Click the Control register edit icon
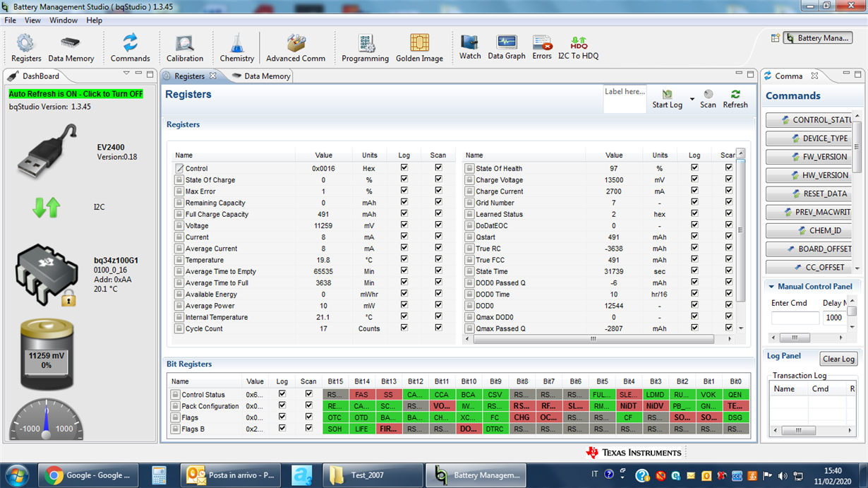 (x=179, y=169)
